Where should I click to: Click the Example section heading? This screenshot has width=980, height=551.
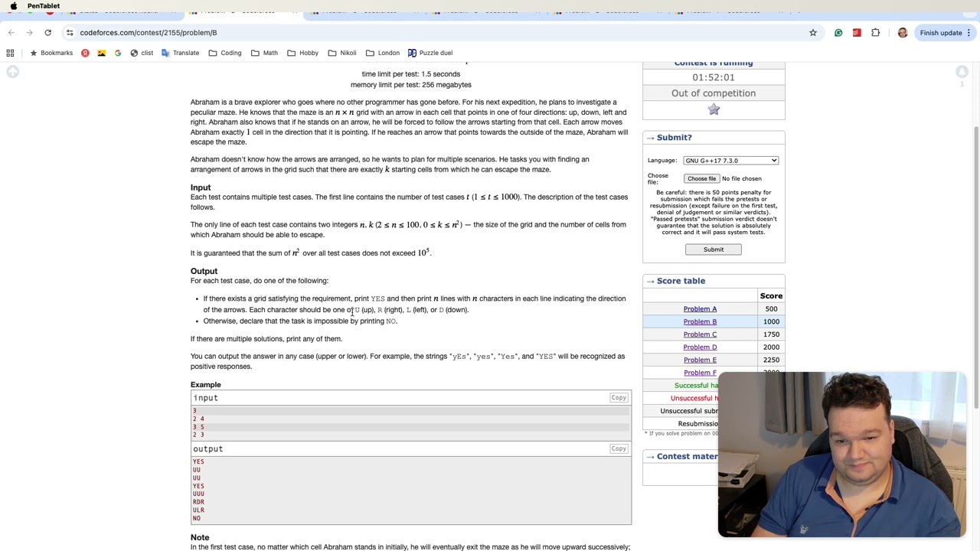click(x=205, y=385)
